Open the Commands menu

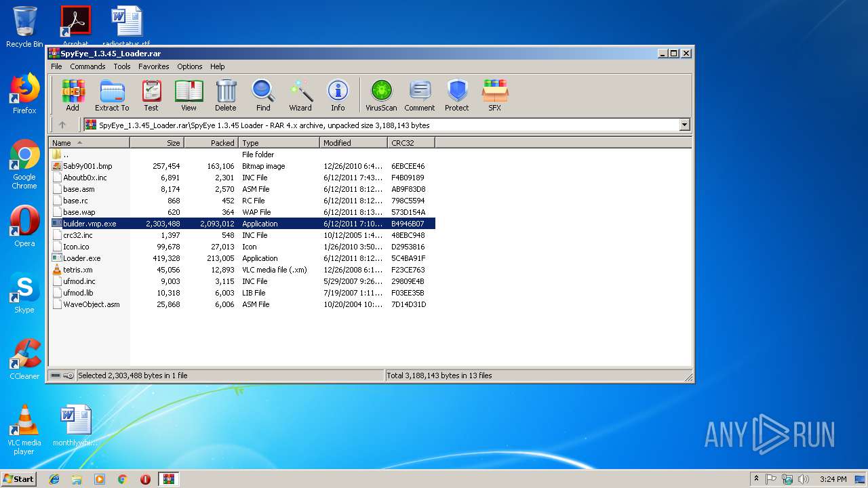(x=87, y=66)
